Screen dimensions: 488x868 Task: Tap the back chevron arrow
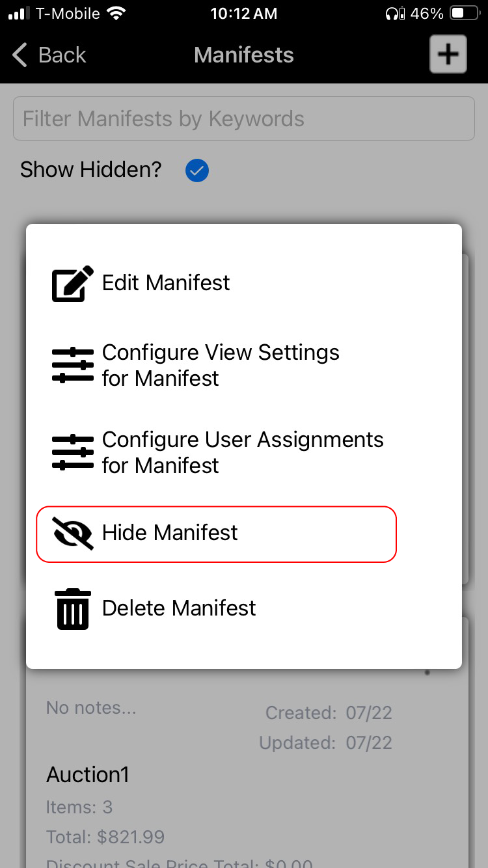20,55
